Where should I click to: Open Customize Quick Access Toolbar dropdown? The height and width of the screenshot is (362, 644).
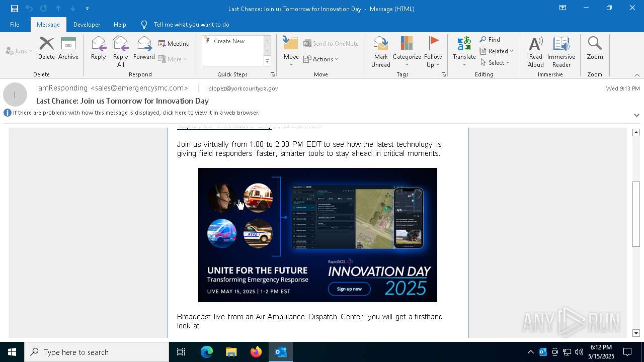87,9
